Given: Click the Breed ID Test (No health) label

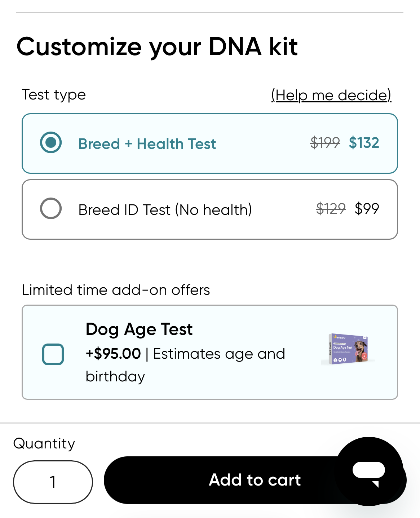Looking at the screenshot, I should tap(165, 209).
